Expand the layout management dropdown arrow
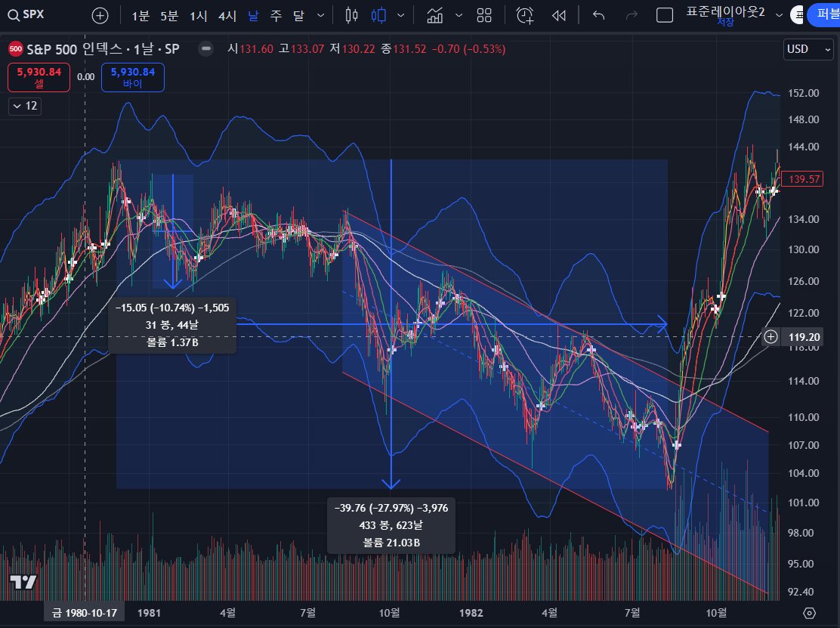 pos(779,16)
